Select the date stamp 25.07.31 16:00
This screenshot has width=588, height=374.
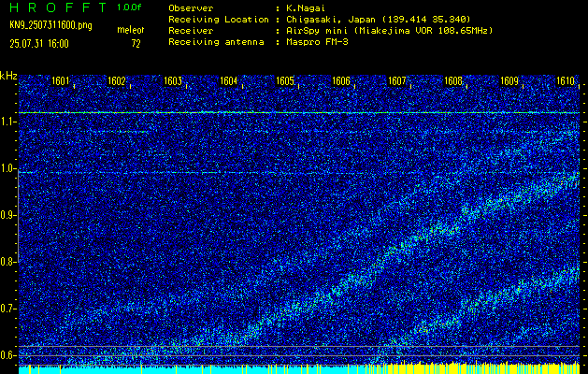[39, 44]
